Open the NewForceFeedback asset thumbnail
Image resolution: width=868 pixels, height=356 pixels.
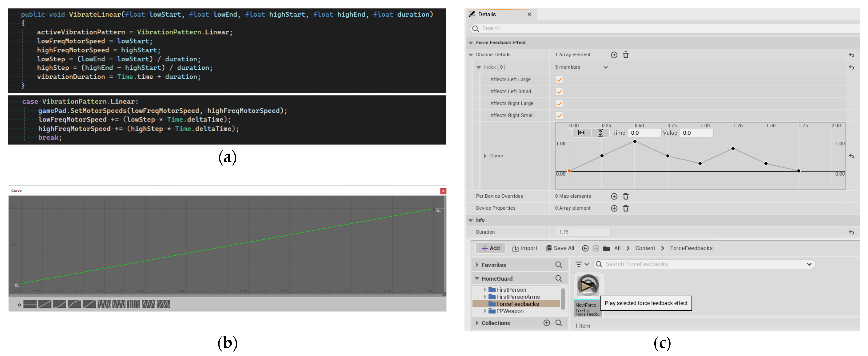click(588, 286)
